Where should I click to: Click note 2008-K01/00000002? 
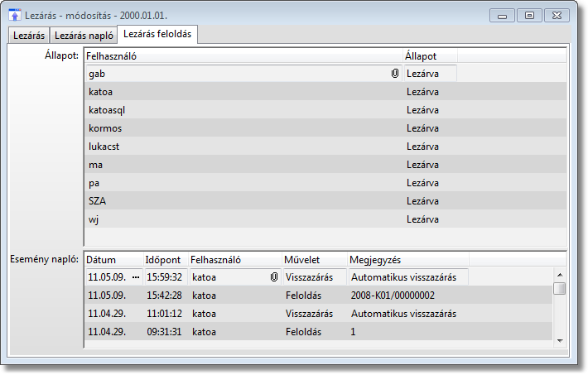coord(393,296)
